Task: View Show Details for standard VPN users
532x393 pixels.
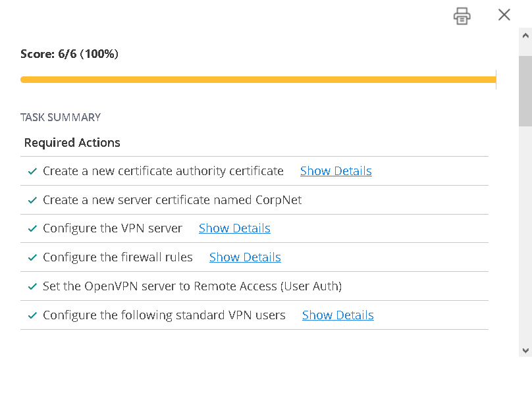Action: coord(338,315)
